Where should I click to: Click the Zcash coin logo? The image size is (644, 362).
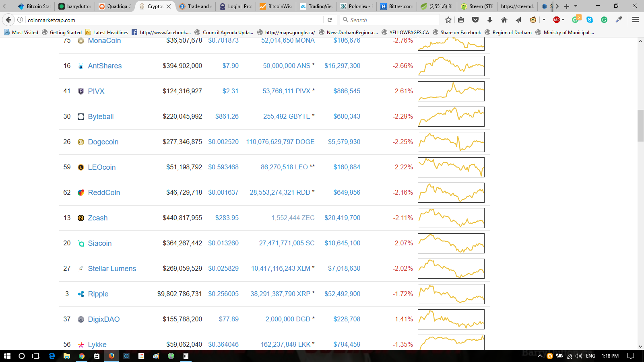pyautogui.click(x=81, y=218)
